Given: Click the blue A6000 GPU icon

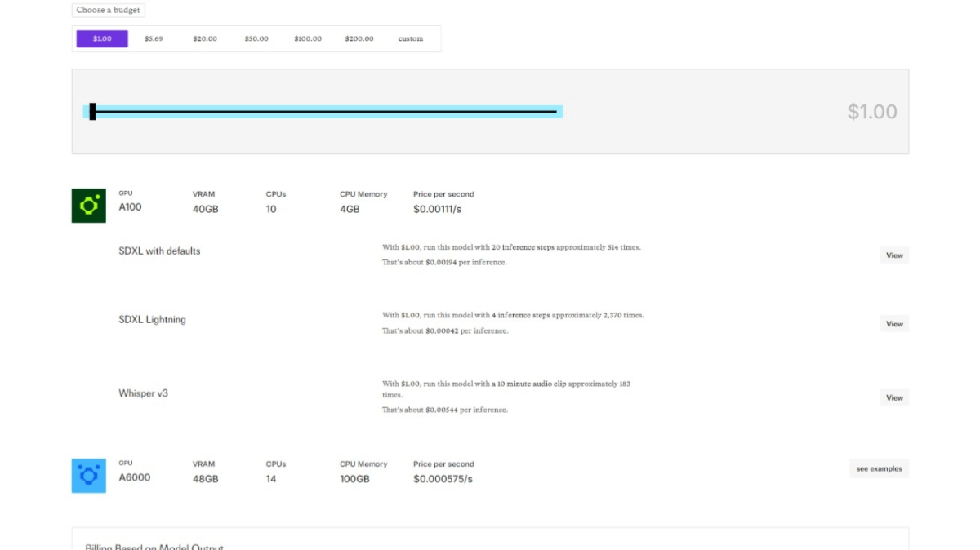Looking at the screenshot, I should pos(88,476).
